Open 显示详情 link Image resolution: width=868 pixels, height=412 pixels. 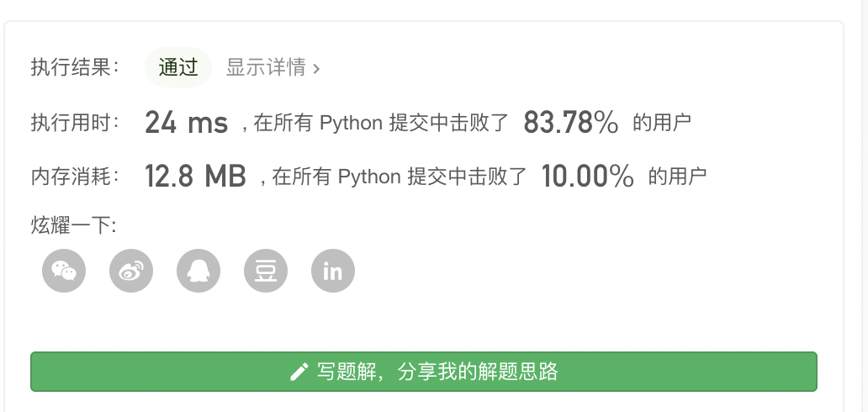266,68
